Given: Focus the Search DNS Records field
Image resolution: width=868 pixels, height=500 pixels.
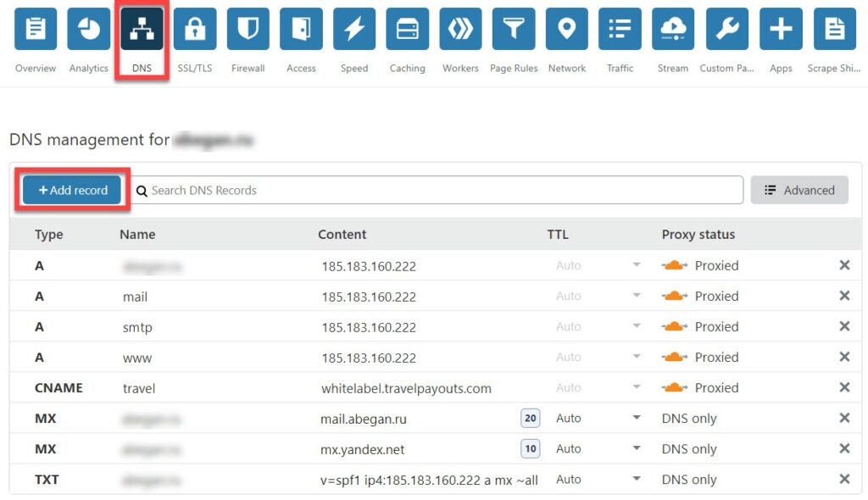Looking at the screenshot, I should [441, 191].
